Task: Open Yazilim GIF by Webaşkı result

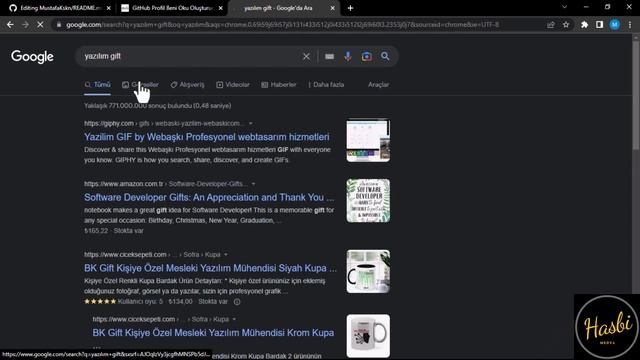Action: coord(207,137)
